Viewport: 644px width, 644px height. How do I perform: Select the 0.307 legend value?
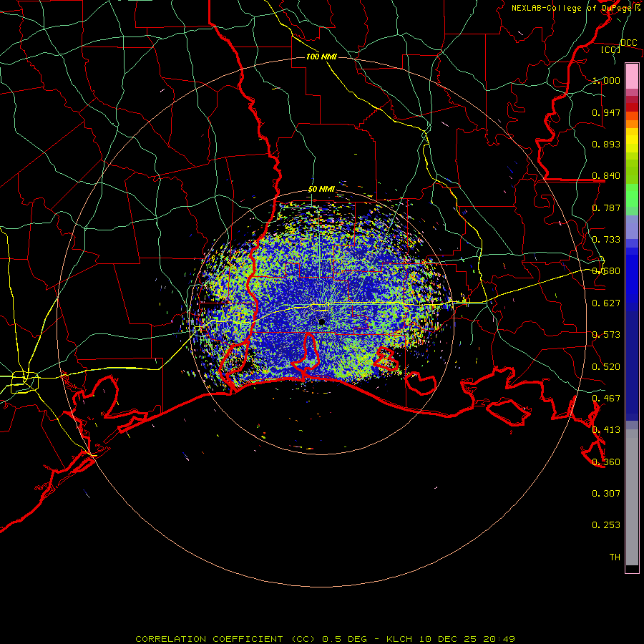point(606,494)
